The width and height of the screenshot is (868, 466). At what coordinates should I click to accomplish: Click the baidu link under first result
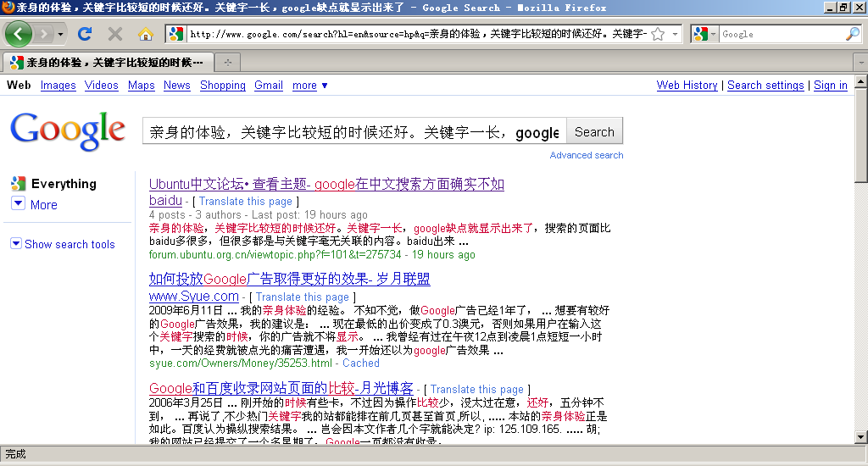165,200
